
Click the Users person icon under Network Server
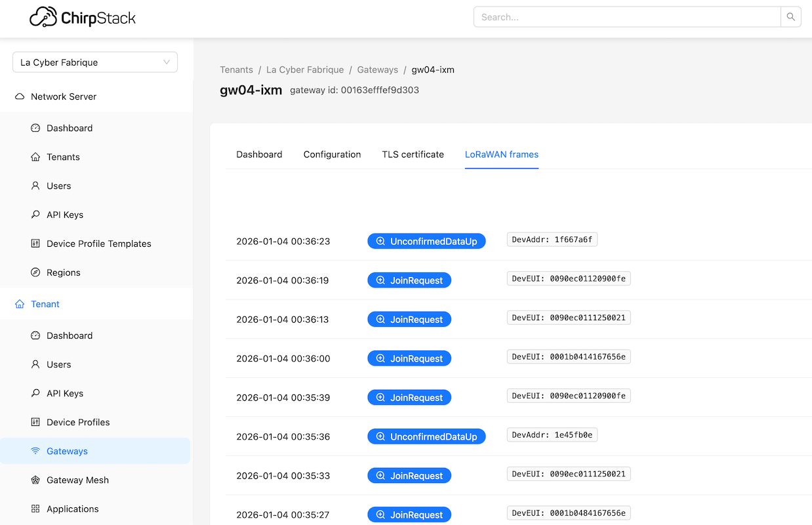[34, 186]
